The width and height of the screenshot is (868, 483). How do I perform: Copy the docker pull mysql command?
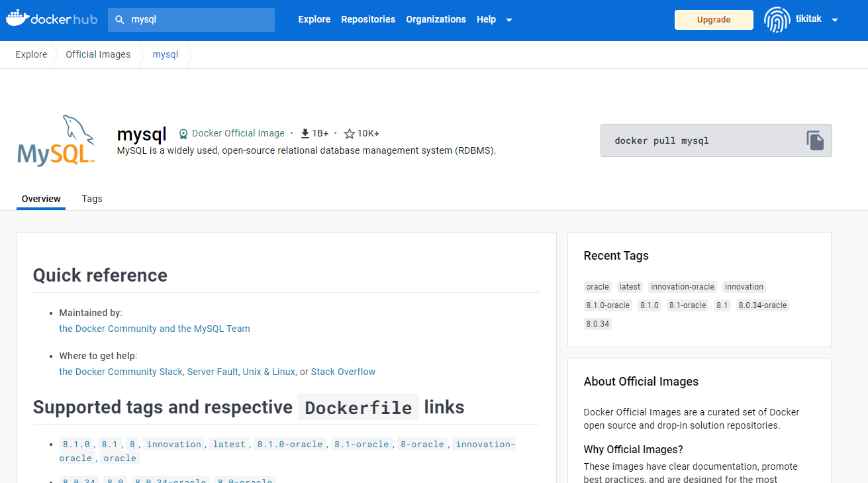[x=815, y=140]
